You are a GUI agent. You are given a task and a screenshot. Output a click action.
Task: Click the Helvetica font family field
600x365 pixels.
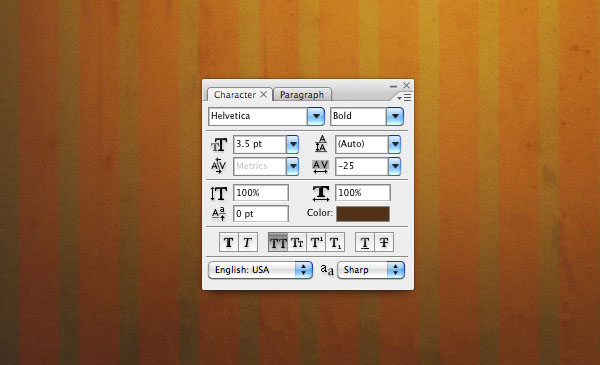[258, 116]
